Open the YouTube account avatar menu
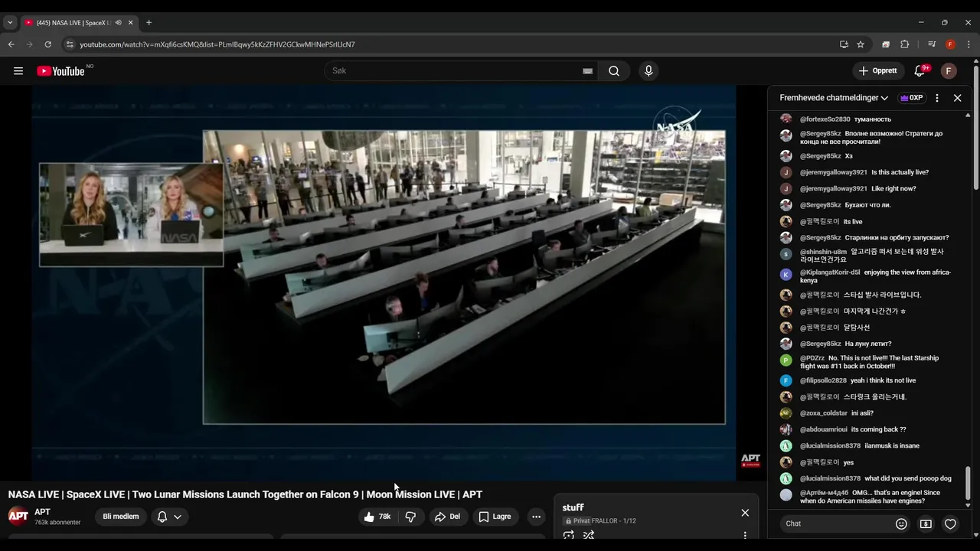The image size is (980, 551). tap(949, 71)
